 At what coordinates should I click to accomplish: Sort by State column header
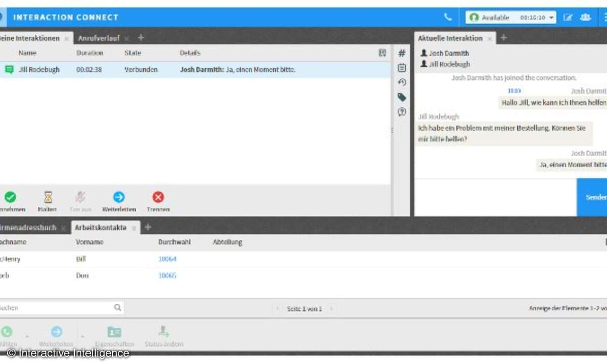tap(133, 53)
